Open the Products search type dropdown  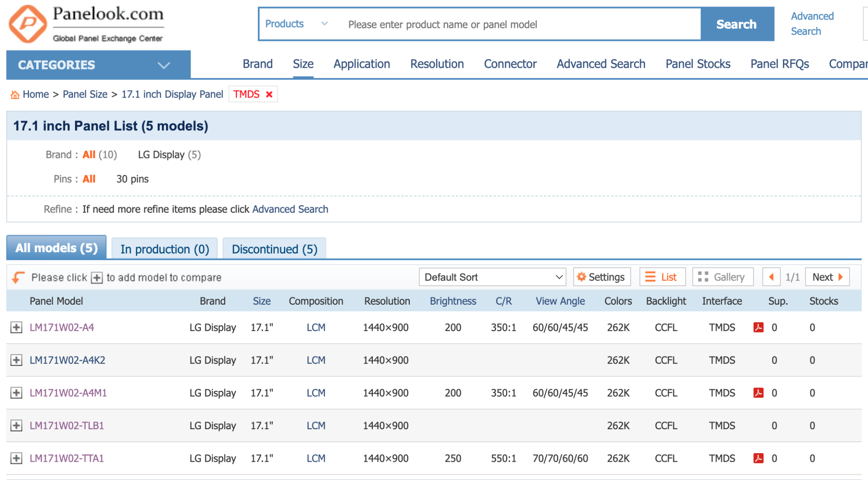pyautogui.click(x=296, y=24)
